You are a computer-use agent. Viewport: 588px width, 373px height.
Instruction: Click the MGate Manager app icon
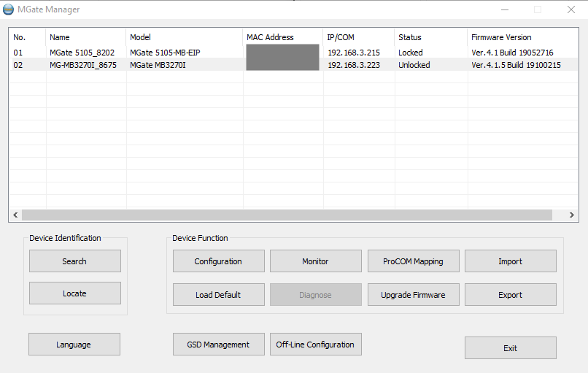(8, 9)
